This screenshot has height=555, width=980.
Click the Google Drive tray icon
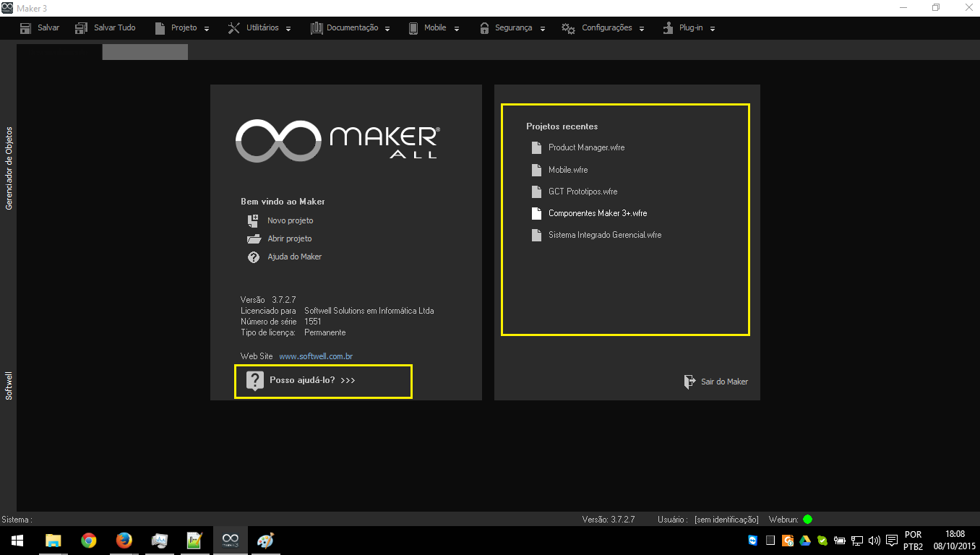[x=804, y=541]
